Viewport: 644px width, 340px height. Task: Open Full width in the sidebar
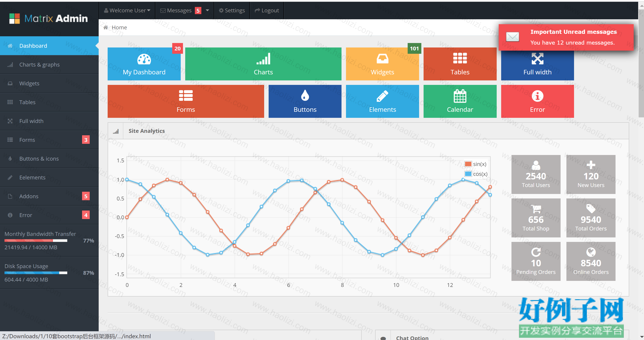tap(49, 121)
